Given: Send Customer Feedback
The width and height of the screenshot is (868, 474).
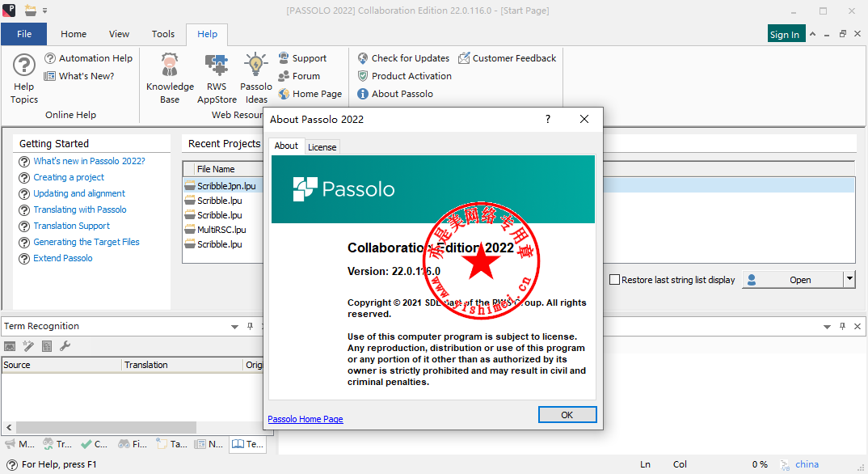Looking at the screenshot, I should (508, 58).
